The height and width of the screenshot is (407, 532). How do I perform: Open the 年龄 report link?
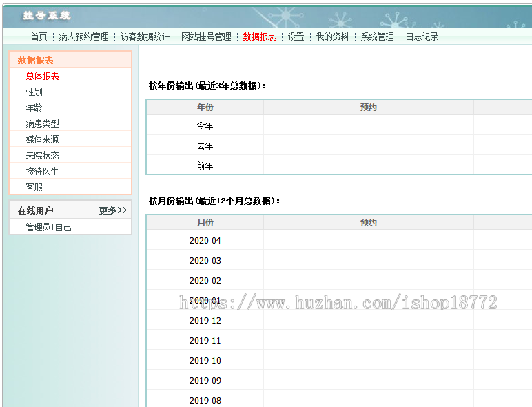[x=34, y=108]
